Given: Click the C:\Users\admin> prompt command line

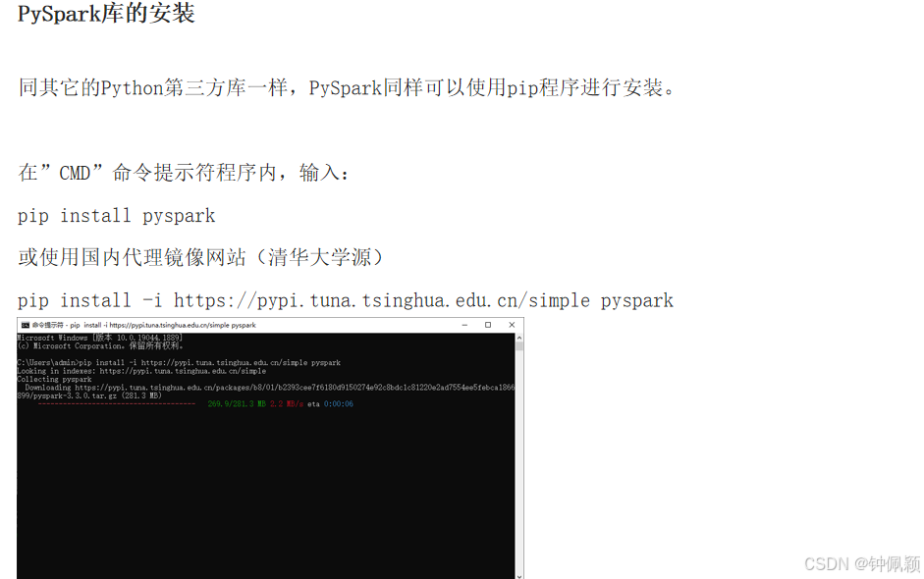Looking at the screenshot, I should [179, 363].
